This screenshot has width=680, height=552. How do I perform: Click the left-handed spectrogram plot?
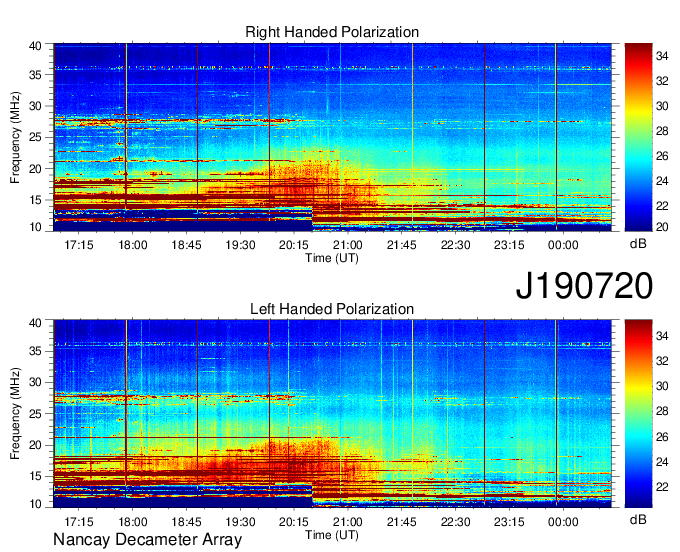[332, 414]
